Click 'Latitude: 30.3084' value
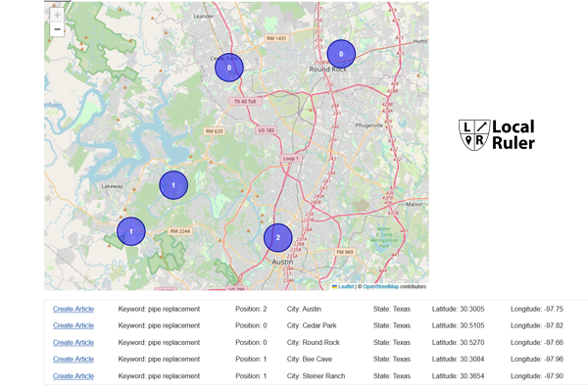588x392 pixels. (459, 359)
